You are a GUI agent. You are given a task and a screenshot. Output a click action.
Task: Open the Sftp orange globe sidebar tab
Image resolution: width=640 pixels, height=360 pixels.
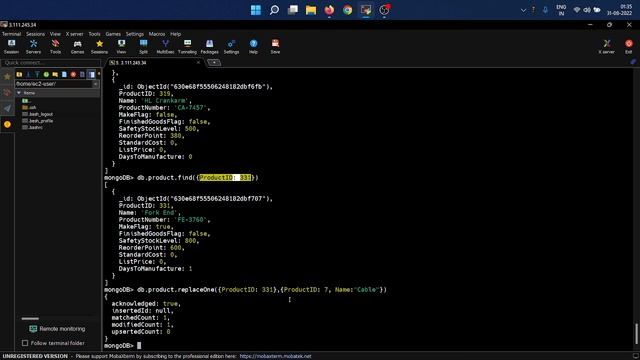coord(7,124)
